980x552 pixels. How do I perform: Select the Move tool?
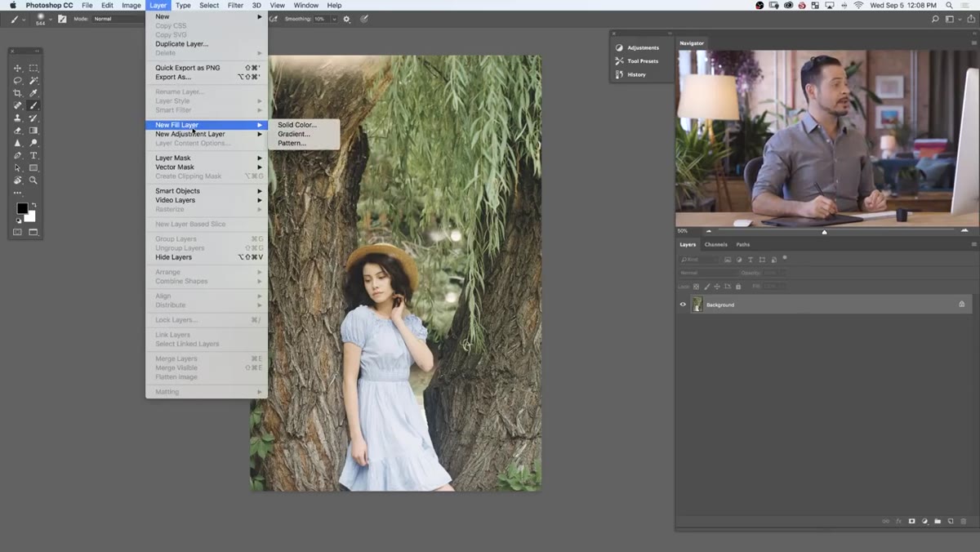tap(17, 69)
